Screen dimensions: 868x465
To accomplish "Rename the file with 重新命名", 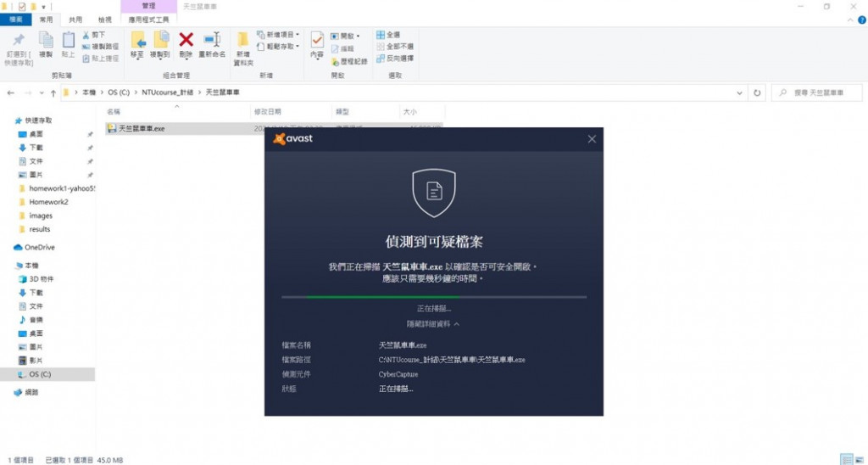I will (x=212, y=45).
